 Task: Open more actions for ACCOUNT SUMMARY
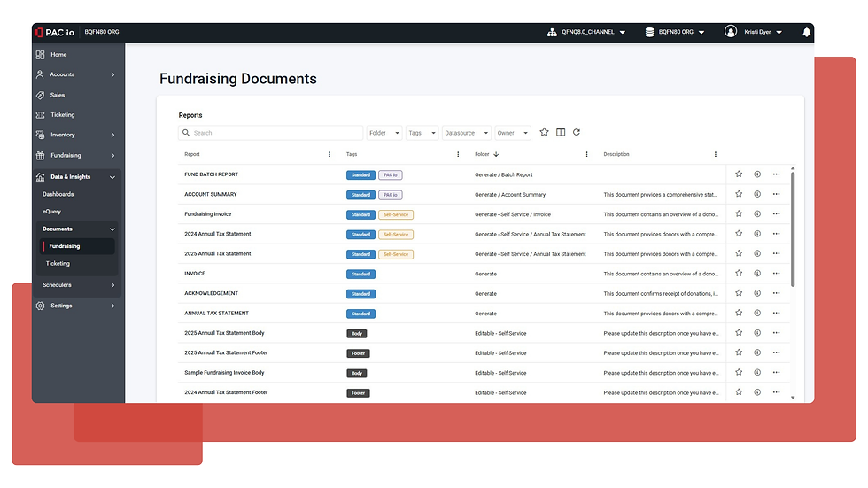(x=776, y=194)
